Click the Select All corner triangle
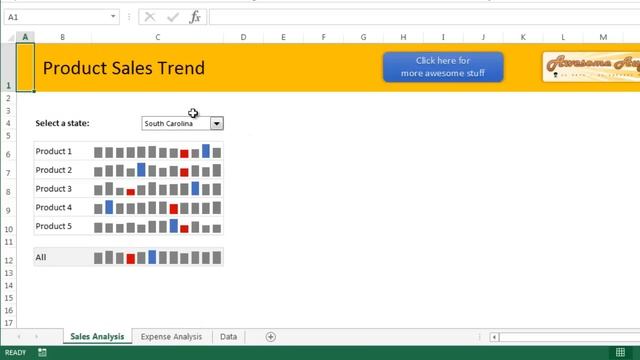Screen dimensions: 640x360 click(11, 37)
